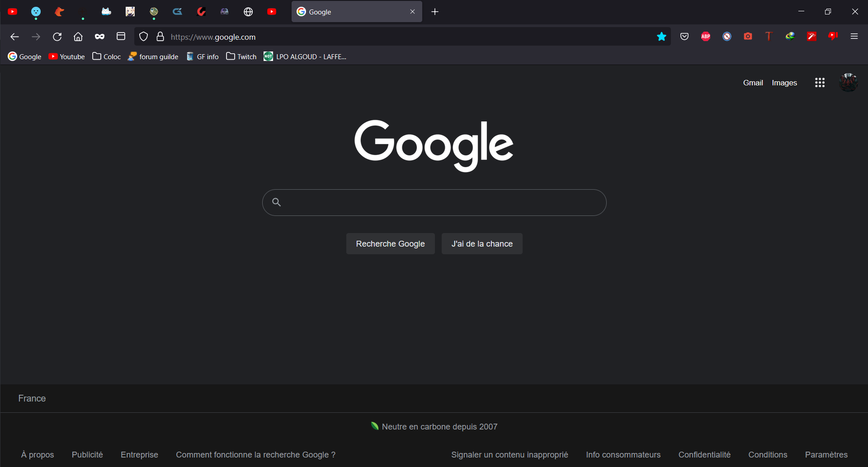
Task: Open the orange fox pinned tab
Action: tap(59, 12)
